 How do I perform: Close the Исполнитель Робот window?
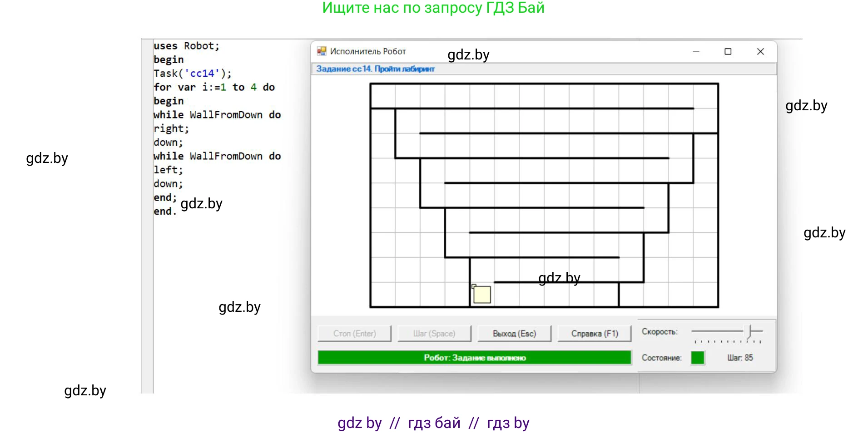pyautogui.click(x=760, y=52)
